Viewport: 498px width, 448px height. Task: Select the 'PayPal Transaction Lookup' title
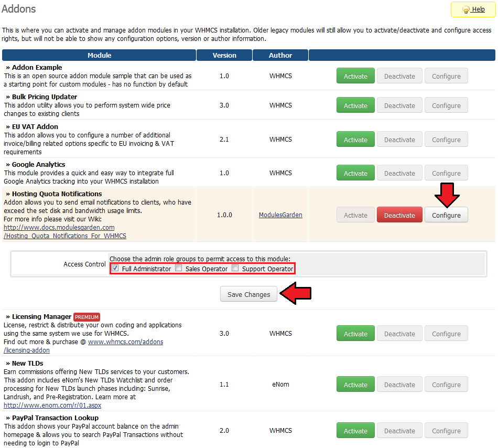pos(55,418)
